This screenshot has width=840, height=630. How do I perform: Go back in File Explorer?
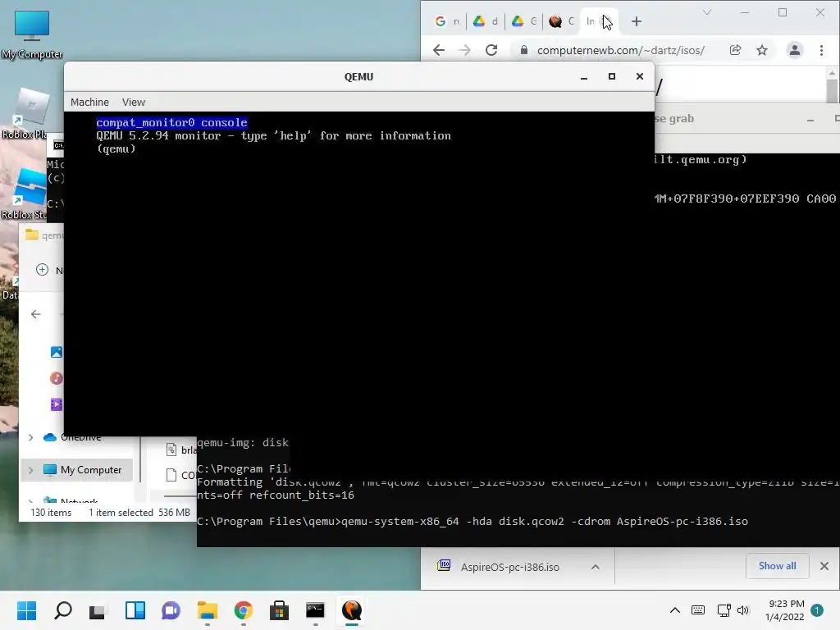pyautogui.click(x=36, y=314)
